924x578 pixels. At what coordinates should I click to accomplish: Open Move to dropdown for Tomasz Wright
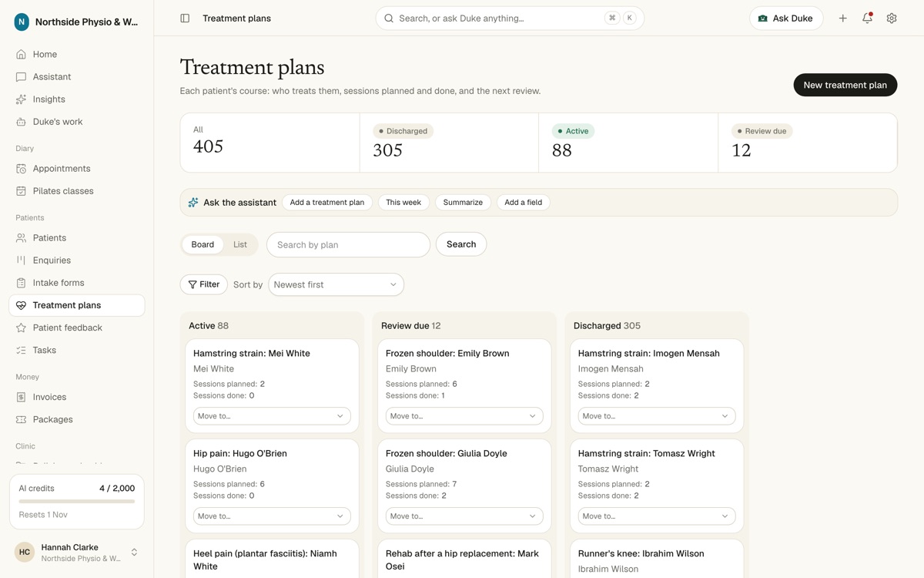tap(657, 516)
